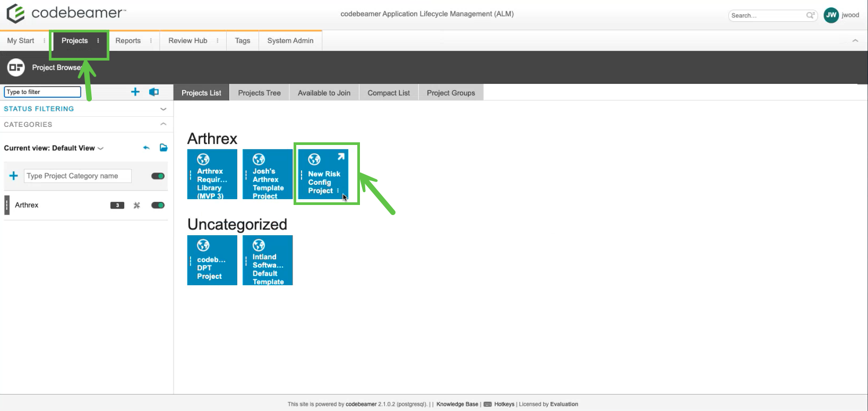
Task: Toggle the Arthrex category switch
Action: pos(158,206)
